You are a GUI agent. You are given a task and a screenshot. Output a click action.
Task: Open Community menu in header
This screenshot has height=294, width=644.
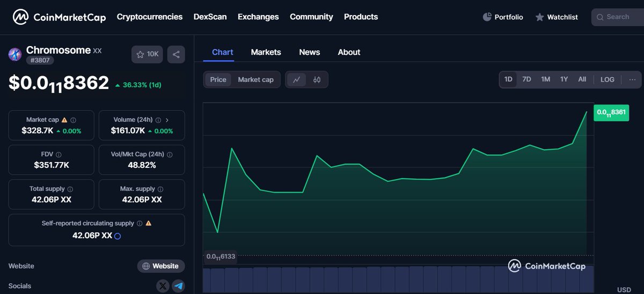point(311,17)
